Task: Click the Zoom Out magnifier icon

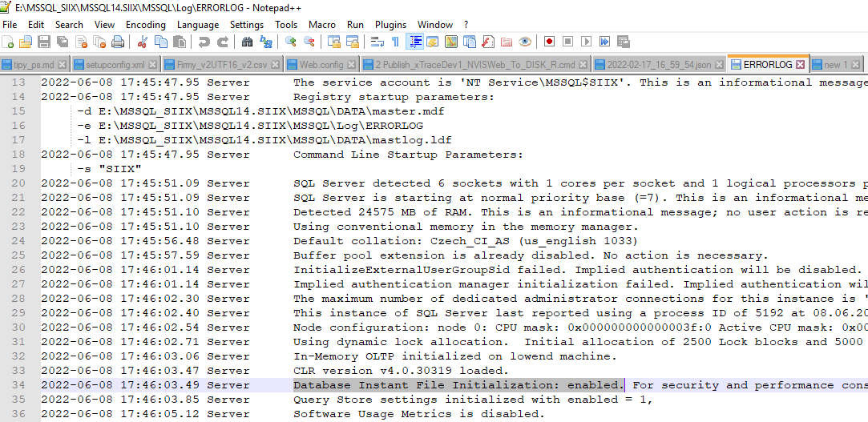Action: pyautogui.click(x=309, y=42)
